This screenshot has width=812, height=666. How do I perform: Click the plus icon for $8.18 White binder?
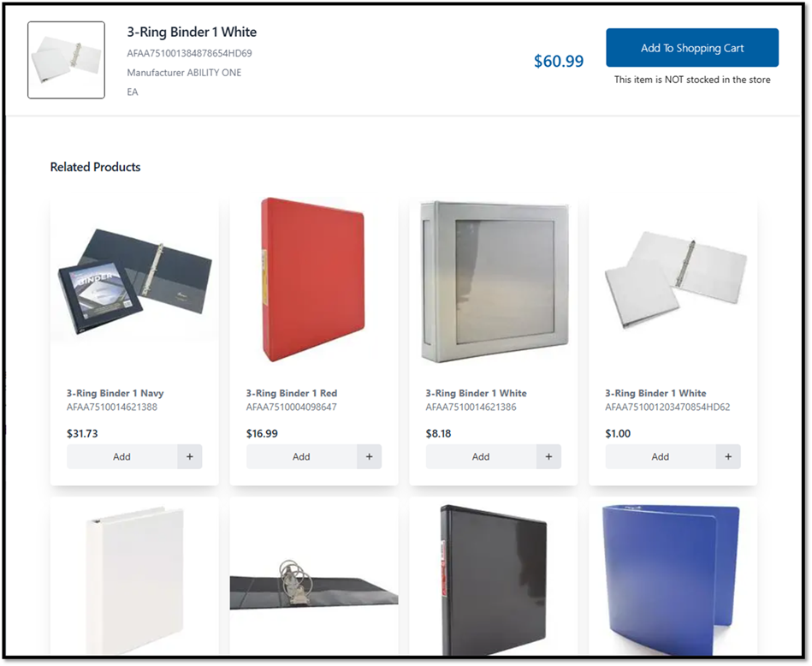tap(549, 456)
